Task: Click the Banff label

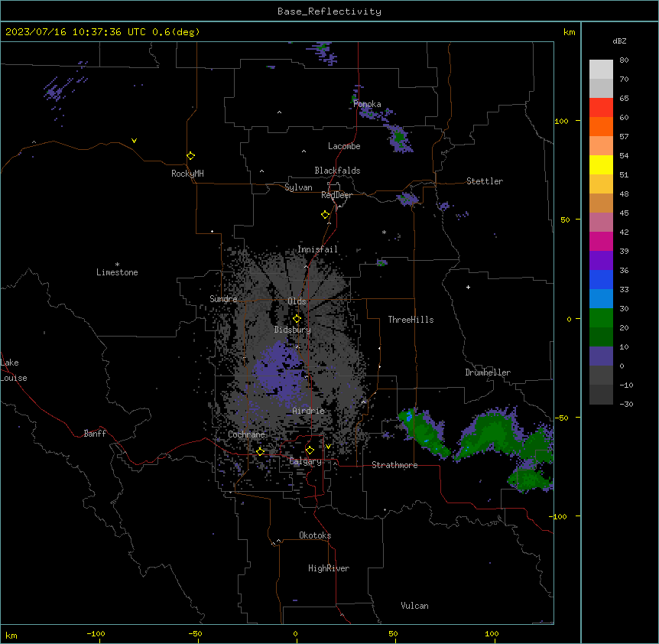Action: pos(95,434)
